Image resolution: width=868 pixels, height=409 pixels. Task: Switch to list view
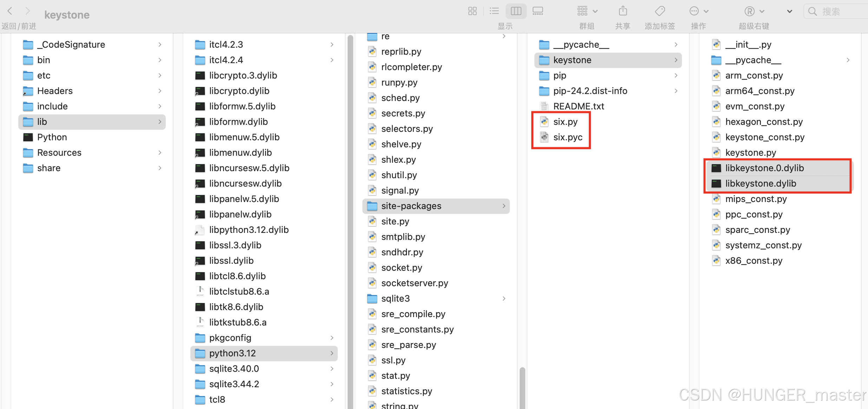coord(494,11)
